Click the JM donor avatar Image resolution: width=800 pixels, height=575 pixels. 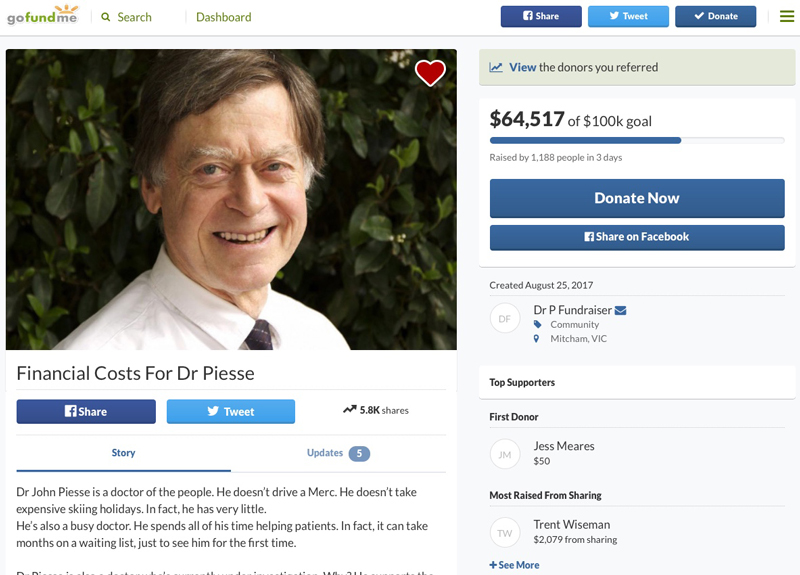tap(505, 454)
